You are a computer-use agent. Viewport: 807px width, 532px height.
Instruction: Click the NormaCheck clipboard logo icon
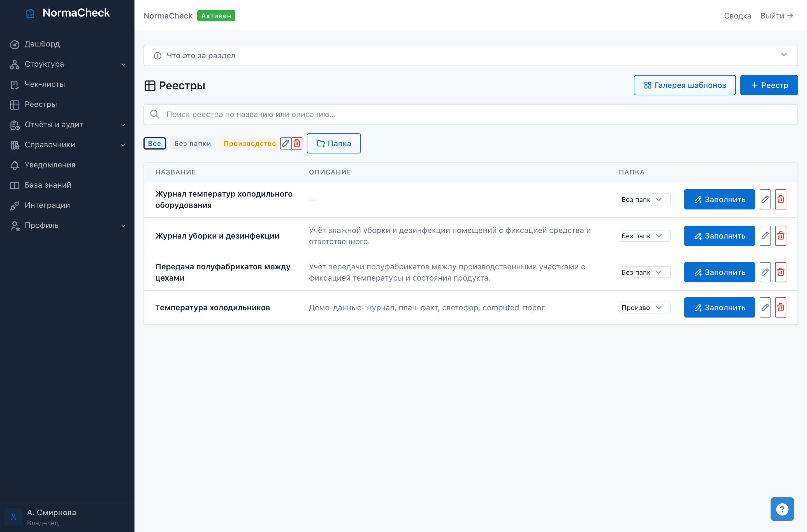[x=30, y=13]
